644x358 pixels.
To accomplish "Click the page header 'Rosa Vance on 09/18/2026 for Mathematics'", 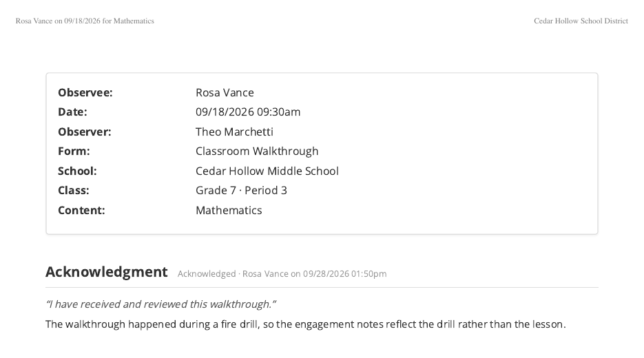I will (x=85, y=21).
